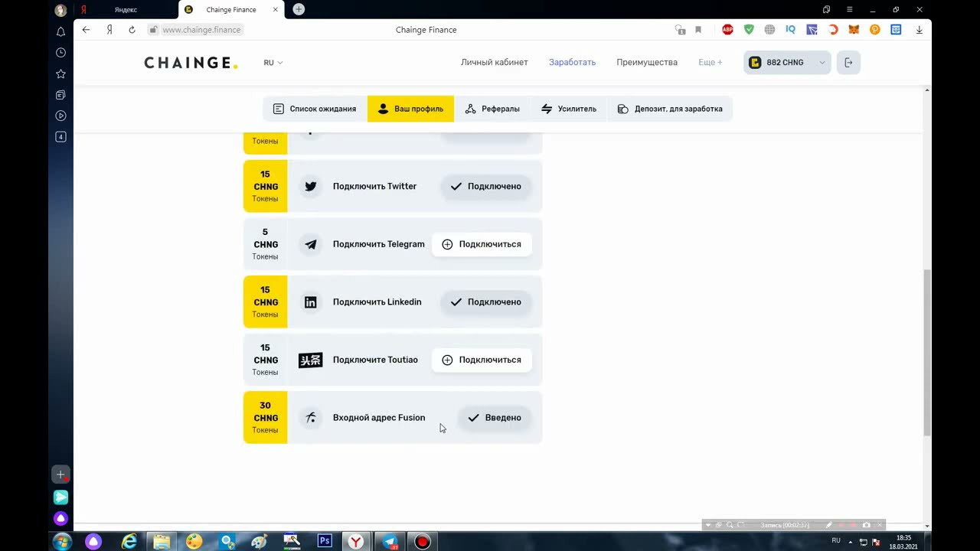
Task: Click the 30 CHNG Токены reward badge
Action: point(265,417)
